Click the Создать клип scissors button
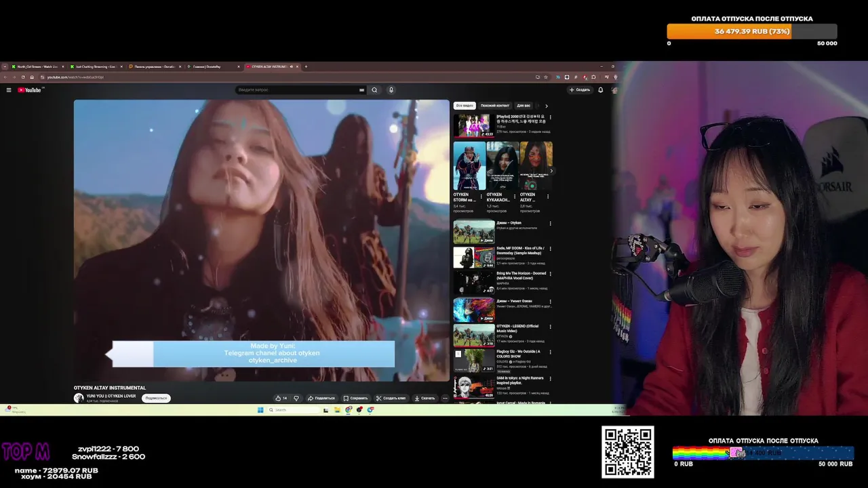This screenshot has height=488, width=868. (391, 399)
